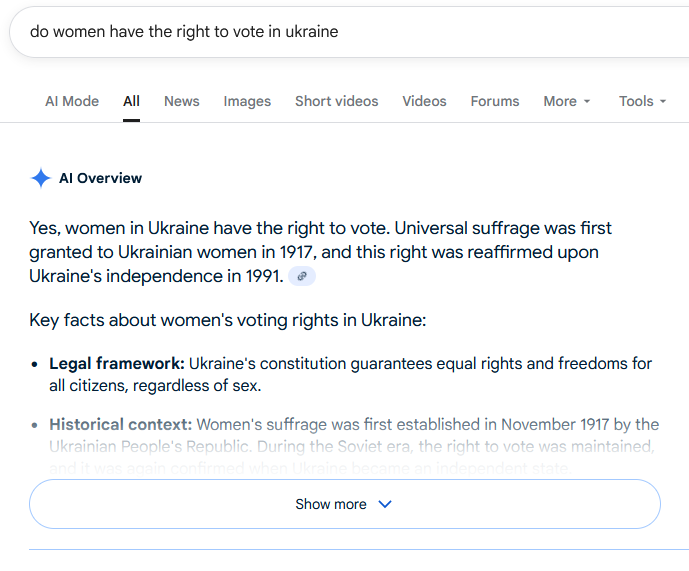The width and height of the screenshot is (689, 571).
Task: Open the Images results tab
Action: 247,101
